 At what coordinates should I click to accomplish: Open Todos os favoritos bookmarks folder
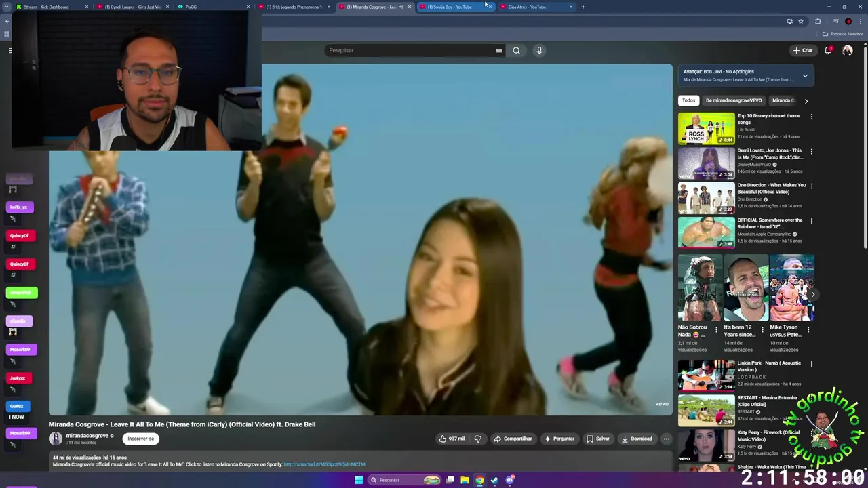[843, 34]
